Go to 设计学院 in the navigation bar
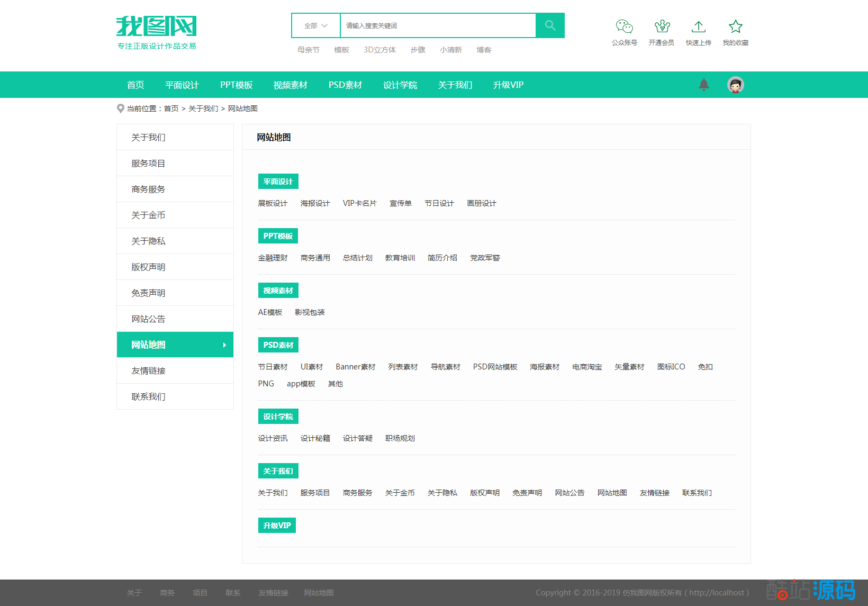 coord(400,85)
